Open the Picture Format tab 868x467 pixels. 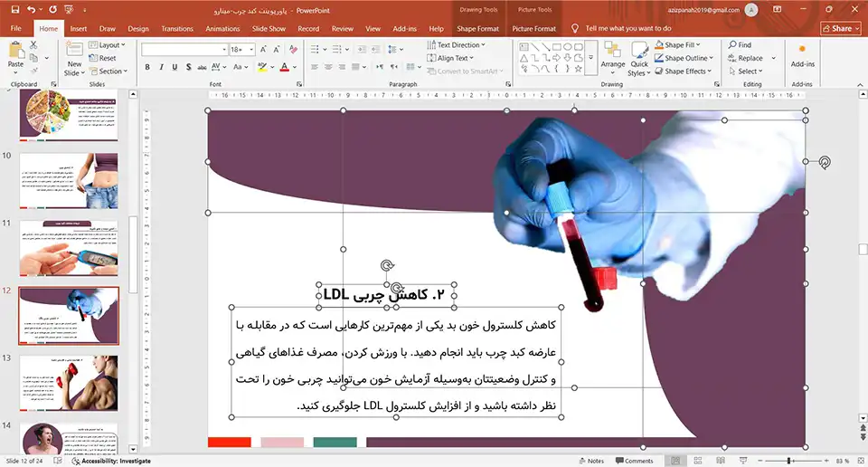point(533,28)
